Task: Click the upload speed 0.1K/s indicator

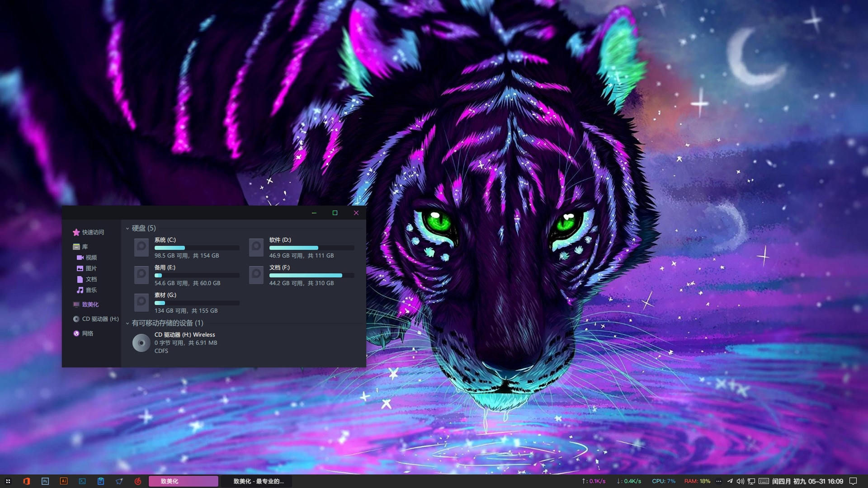Action: (593, 481)
